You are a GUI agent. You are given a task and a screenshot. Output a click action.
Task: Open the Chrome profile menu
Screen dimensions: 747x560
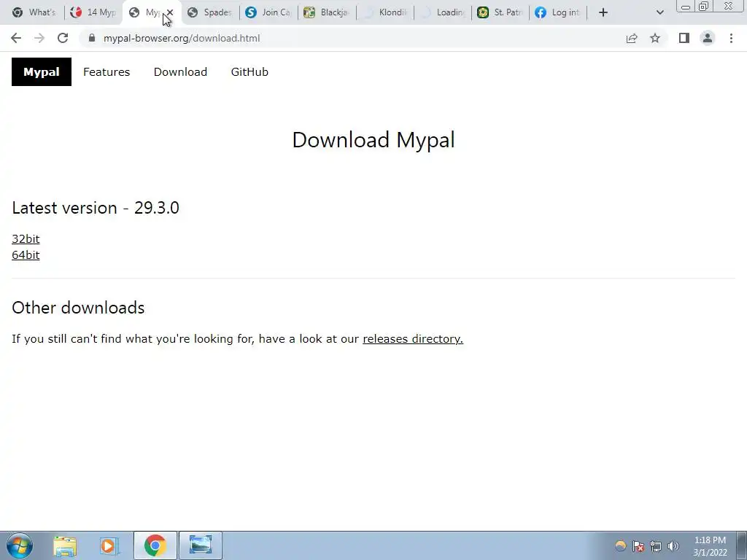point(708,38)
